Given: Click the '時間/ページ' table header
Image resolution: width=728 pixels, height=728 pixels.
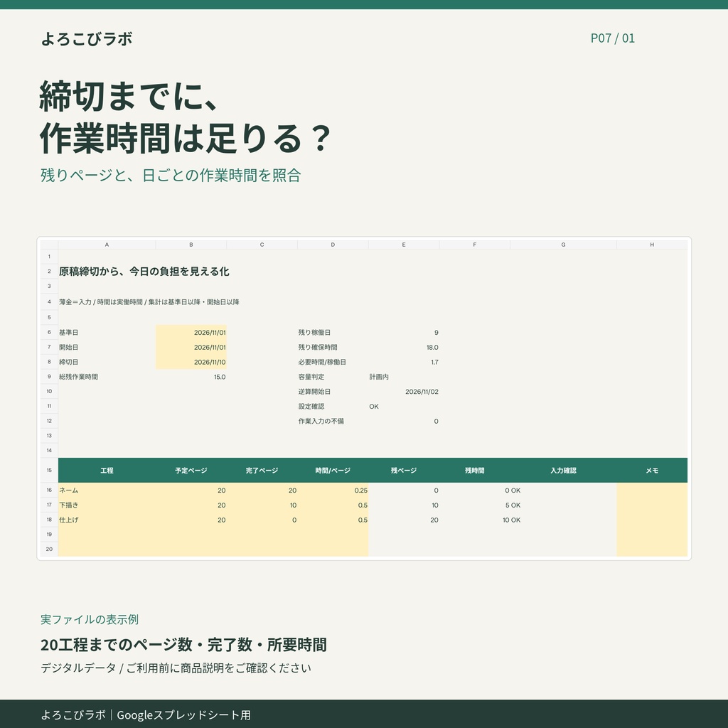Looking at the screenshot, I should [333, 471].
